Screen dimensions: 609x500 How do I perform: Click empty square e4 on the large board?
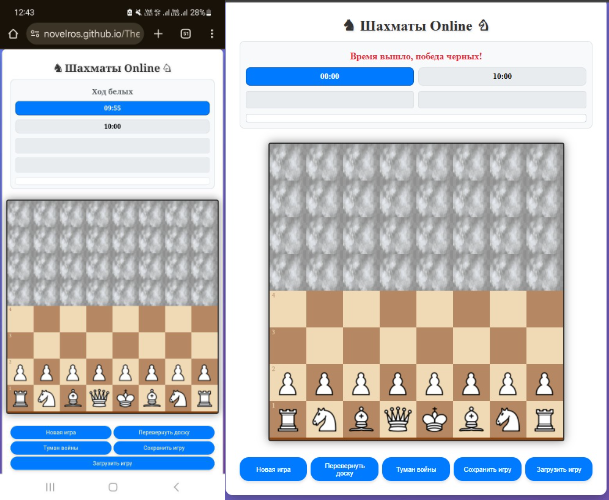click(x=435, y=309)
